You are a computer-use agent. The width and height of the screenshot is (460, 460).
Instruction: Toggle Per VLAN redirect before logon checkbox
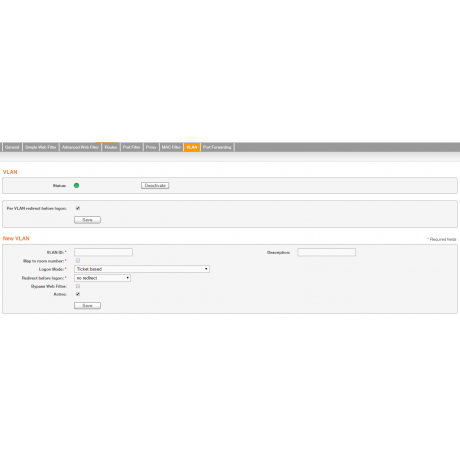78,208
